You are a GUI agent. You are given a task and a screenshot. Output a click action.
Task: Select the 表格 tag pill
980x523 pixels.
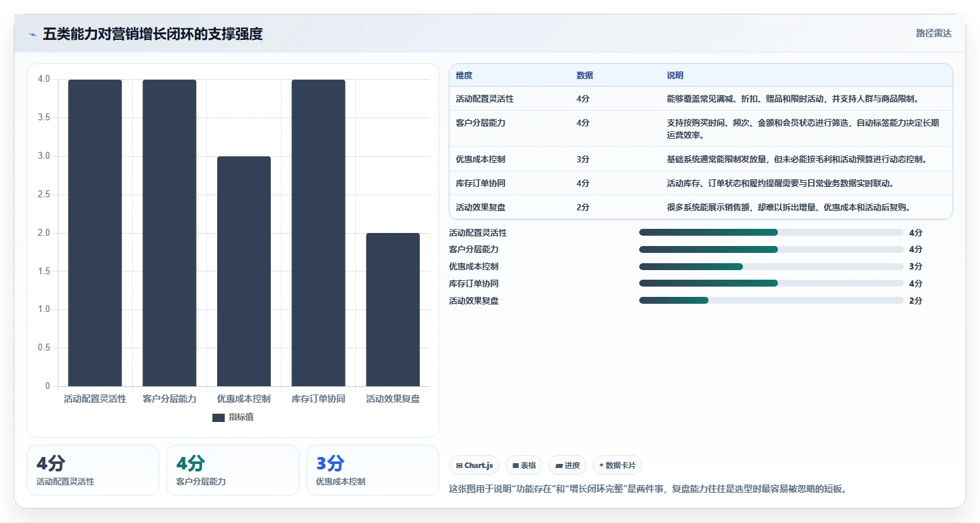(524, 465)
